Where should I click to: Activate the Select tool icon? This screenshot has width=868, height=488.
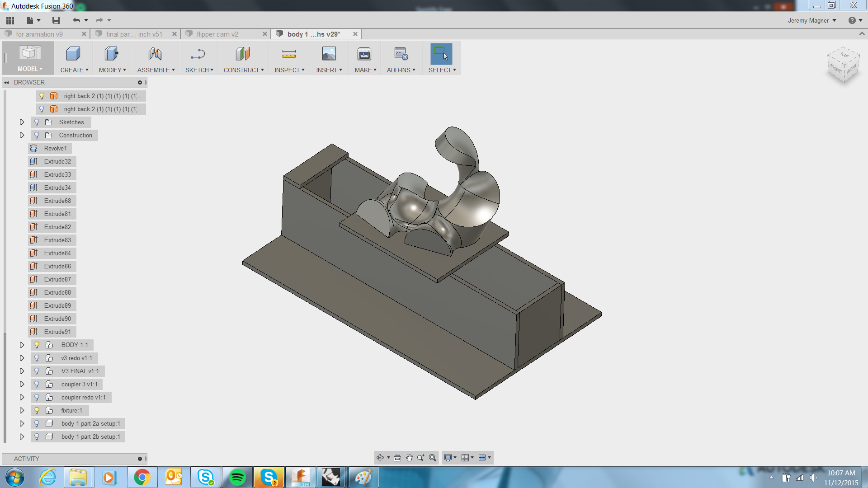pyautogui.click(x=441, y=54)
